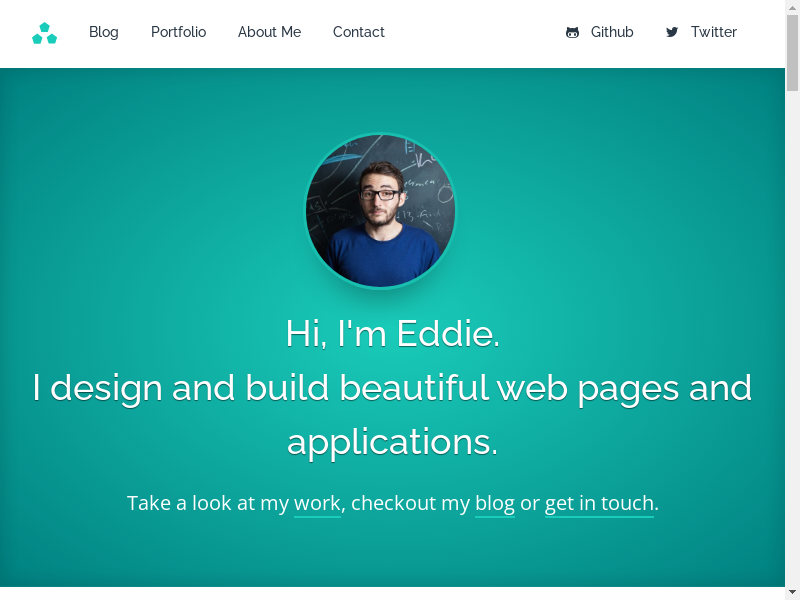Screen dimensions: 800x600
Task: Open the About Me page
Action: tap(269, 32)
